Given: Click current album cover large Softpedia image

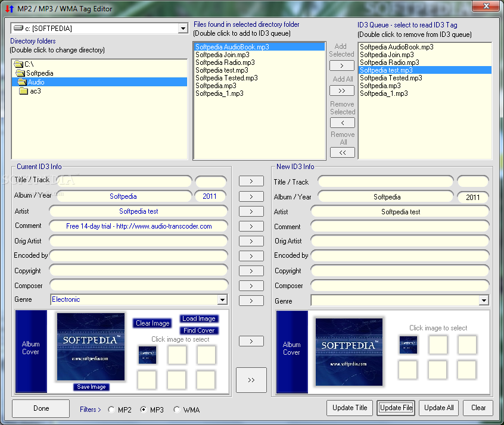Looking at the screenshot, I should (91, 346).
